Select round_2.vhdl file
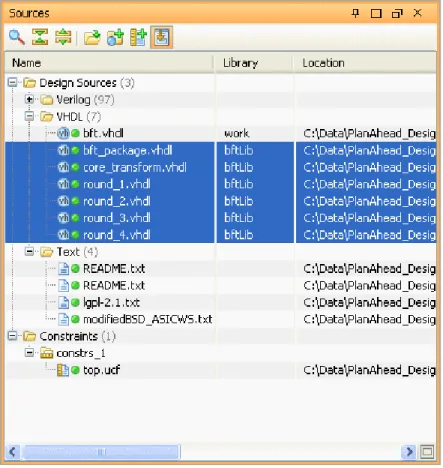This screenshot has width=443, height=468. pos(117,201)
